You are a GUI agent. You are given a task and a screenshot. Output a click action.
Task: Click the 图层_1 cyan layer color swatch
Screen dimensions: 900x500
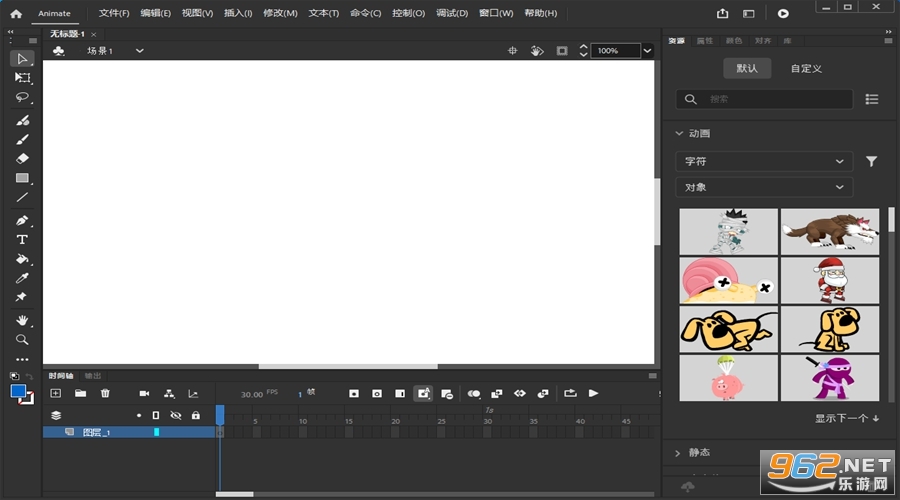click(x=156, y=432)
